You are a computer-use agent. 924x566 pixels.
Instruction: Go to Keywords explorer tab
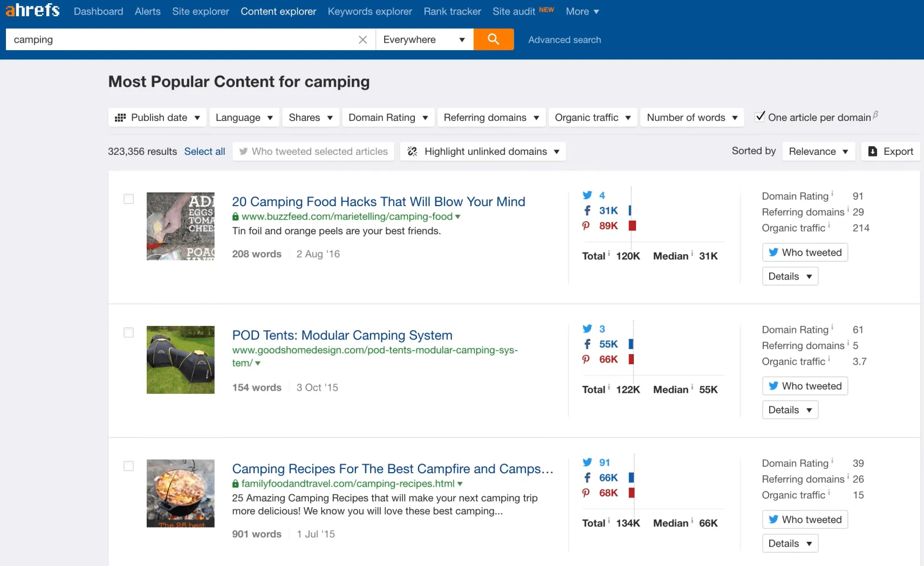coord(369,11)
